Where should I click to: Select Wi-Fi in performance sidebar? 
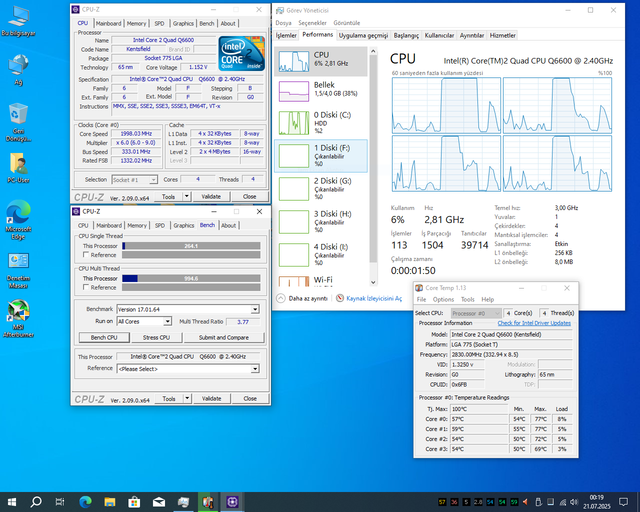point(321,280)
